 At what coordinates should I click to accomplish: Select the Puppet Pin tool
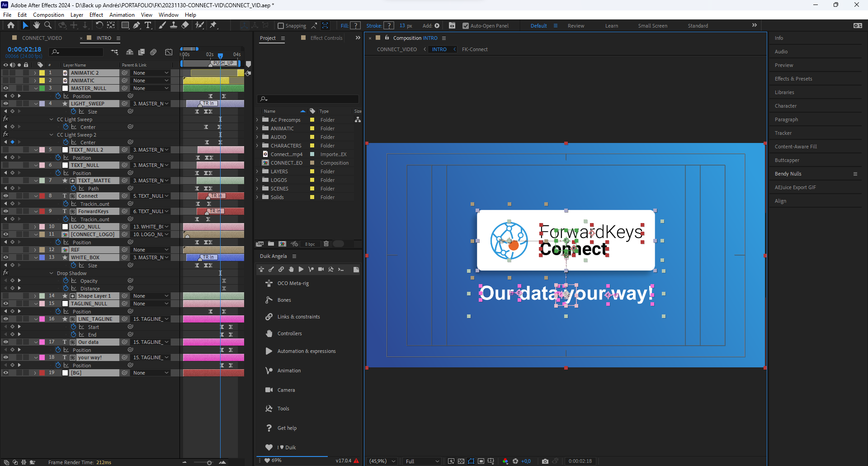(x=213, y=25)
